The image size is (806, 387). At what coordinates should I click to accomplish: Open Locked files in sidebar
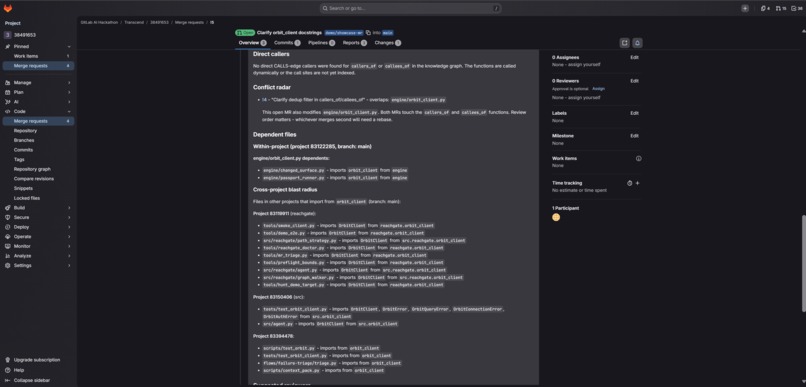pyautogui.click(x=27, y=198)
